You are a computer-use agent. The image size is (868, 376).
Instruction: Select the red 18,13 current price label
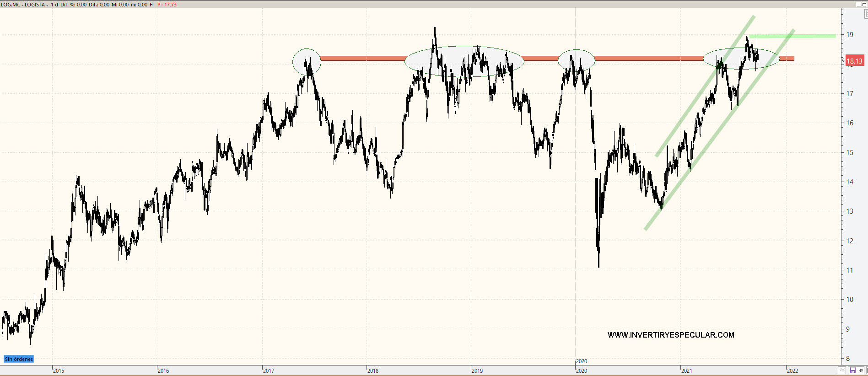pyautogui.click(x=854, y=61)
